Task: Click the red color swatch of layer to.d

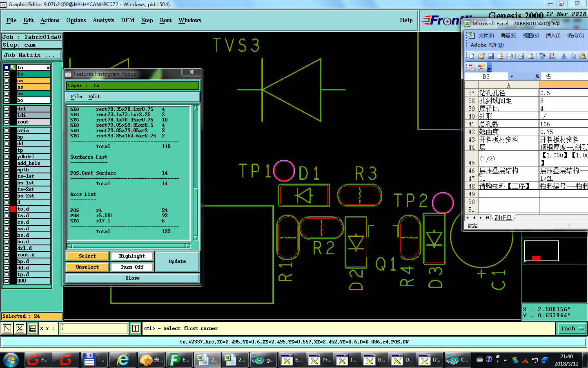Action: [13, 209]
